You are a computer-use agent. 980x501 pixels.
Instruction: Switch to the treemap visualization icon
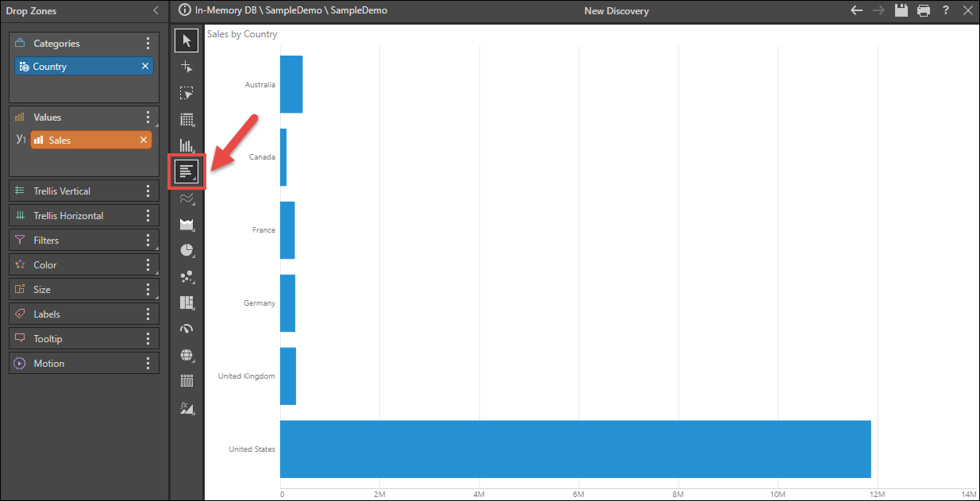click(x=186, y=303)
